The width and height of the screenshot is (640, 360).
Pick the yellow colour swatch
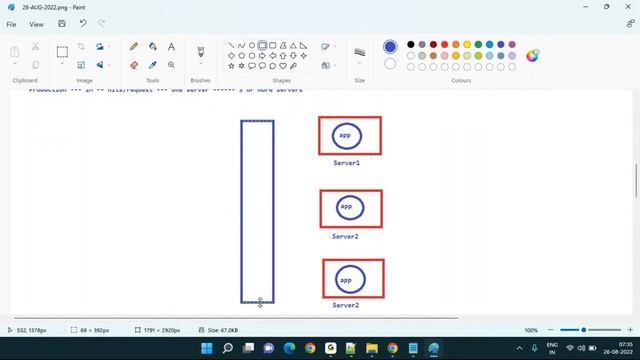tap(467, 44)
